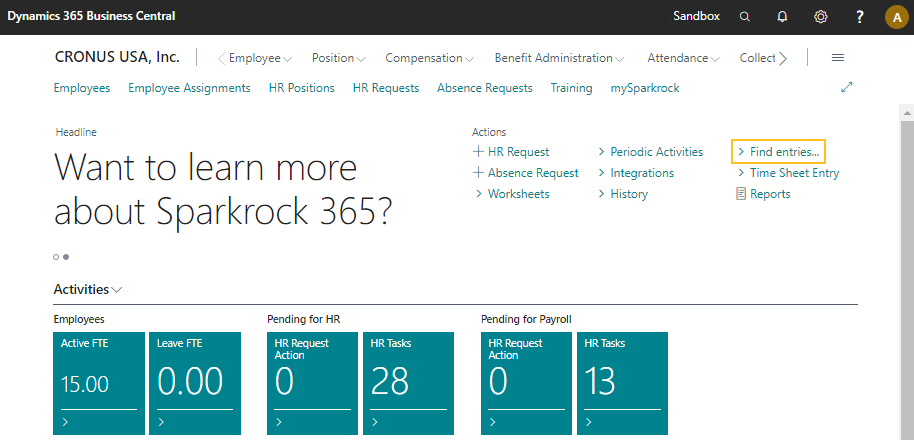Image resolution: width=914 pixels, height=440 pixels.
Task: Expand the Compensation menu dropdown
Action: (425, 58)
